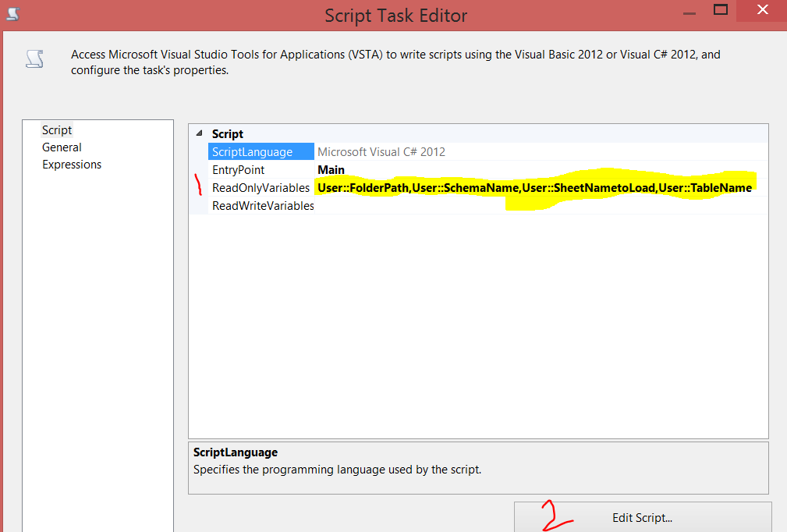Click the EntryPoint property label
Image resolution: width=787 pixels, height=532 pixels.
(238, 169)
